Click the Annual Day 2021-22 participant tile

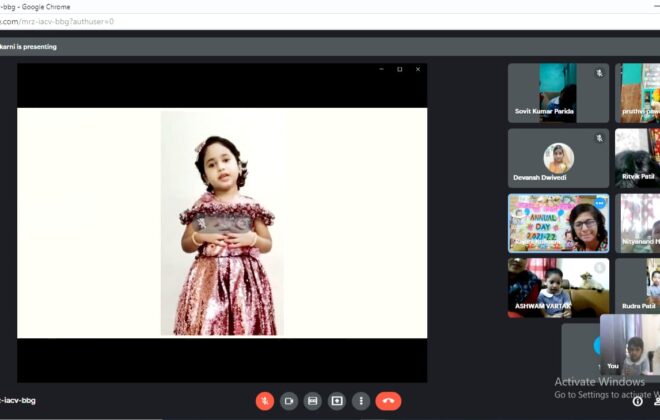pos(558,223)
